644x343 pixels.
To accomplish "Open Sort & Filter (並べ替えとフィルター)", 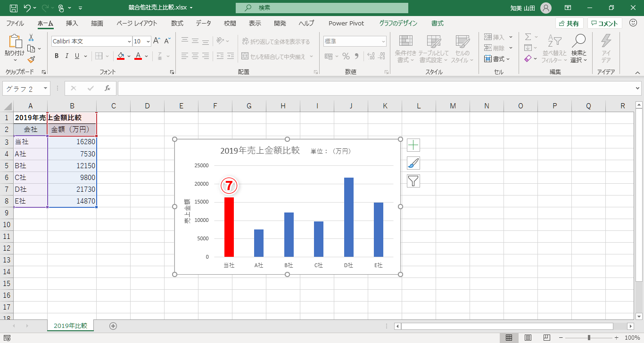I will click(x=554, y=49).
